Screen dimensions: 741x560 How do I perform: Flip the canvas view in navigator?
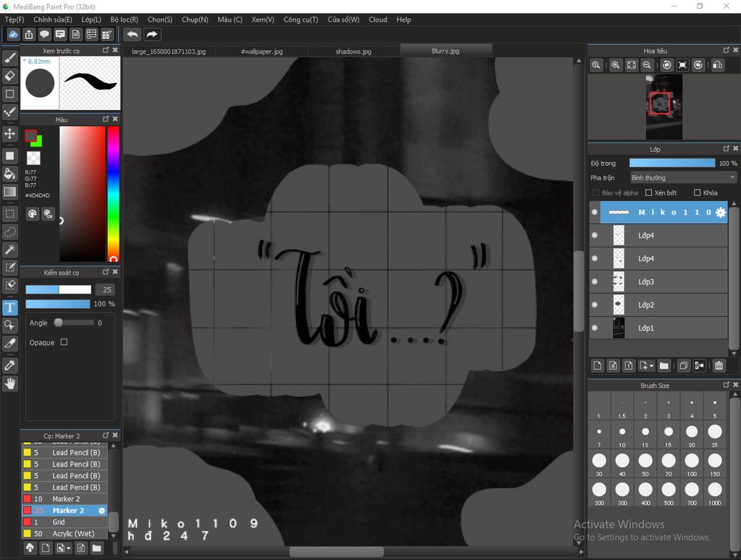(x=717, y=65)
